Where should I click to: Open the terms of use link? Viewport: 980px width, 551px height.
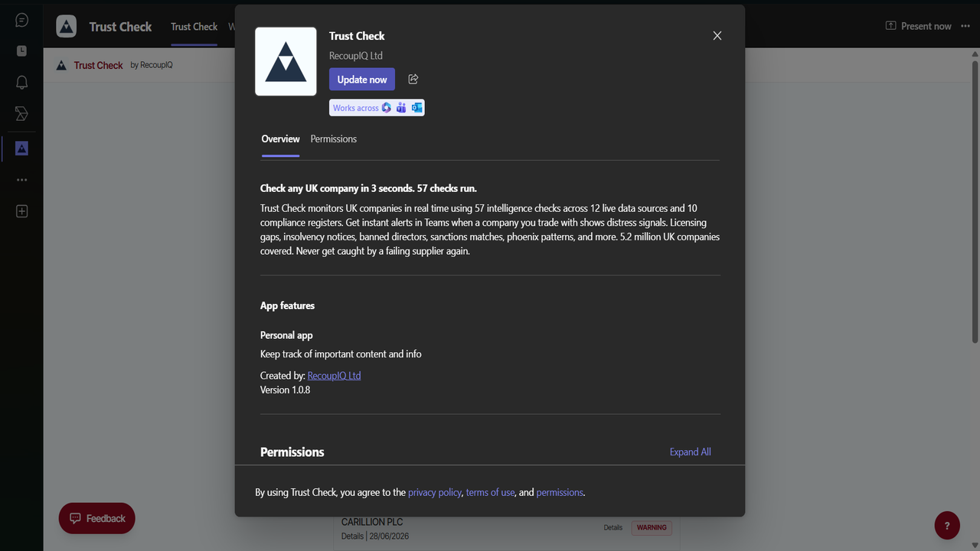[490, 493]
